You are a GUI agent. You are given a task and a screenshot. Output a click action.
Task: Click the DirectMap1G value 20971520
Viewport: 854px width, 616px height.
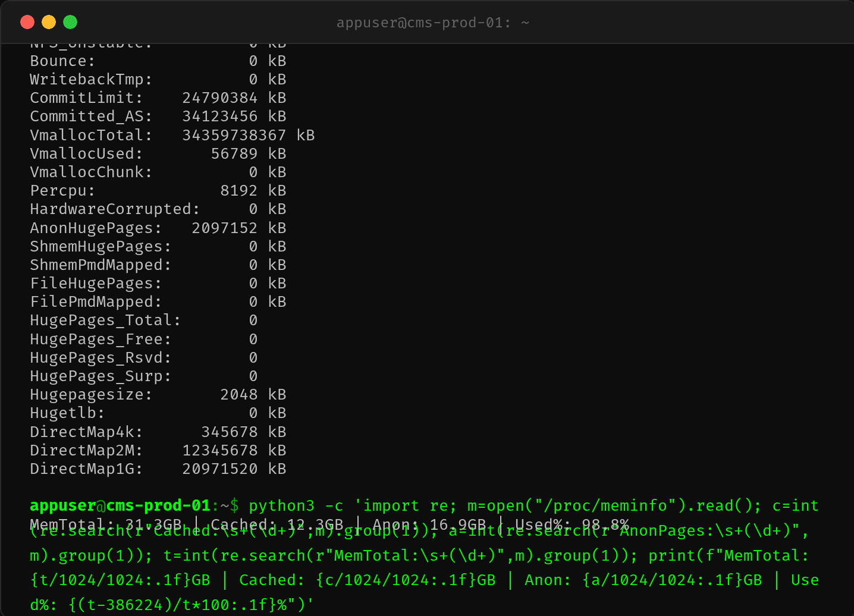220,469
